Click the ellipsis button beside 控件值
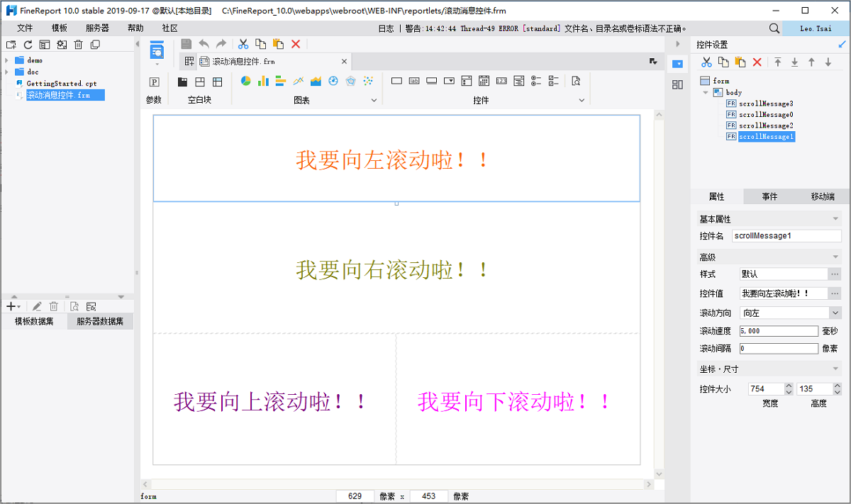Image resolution: width=851 pixels, height=504 pixels. pos(835,293)
